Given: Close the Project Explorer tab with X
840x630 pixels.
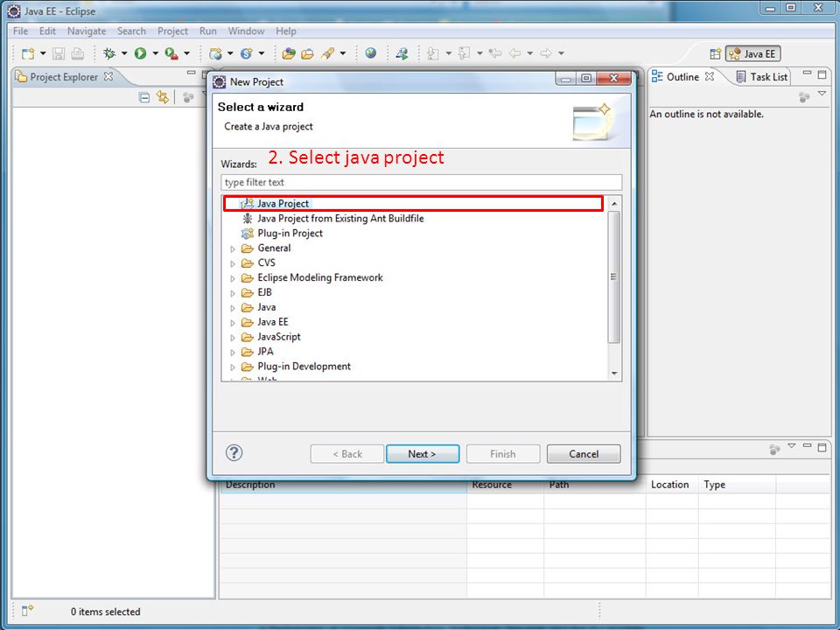Looking at the screenshot, I should (108, 77).
